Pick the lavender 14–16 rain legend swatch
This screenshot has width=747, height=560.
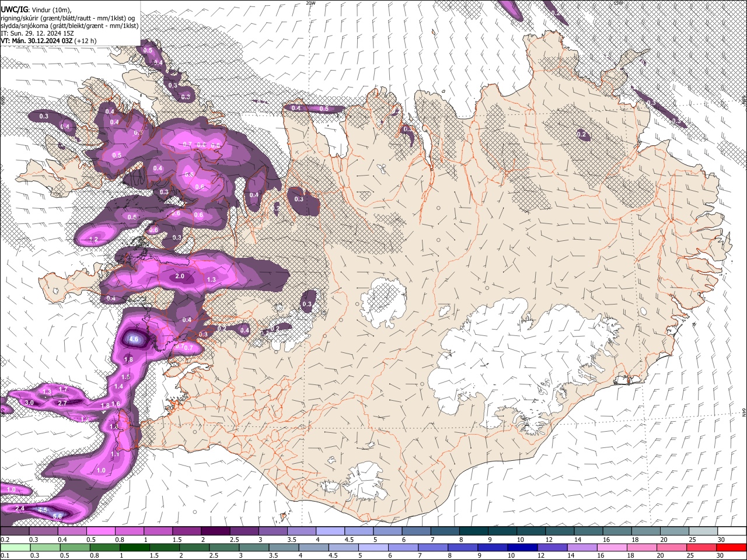[581, 547]
